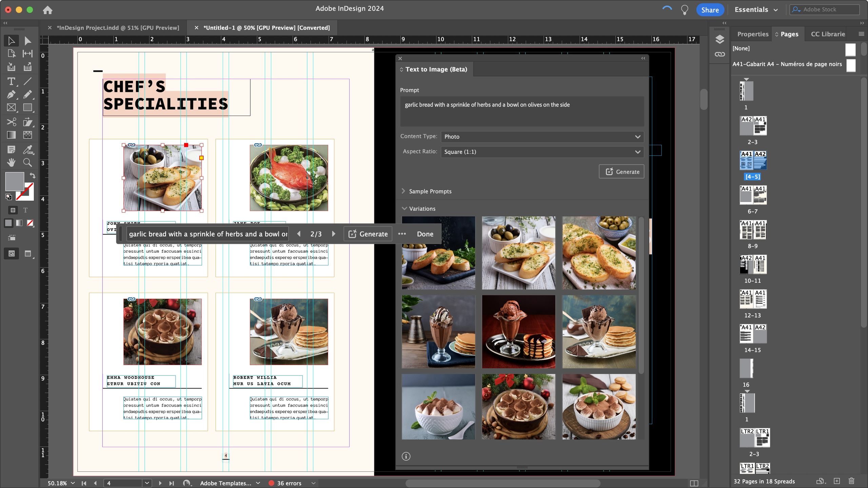Open the Aspect Ratio dropdown

542,152
